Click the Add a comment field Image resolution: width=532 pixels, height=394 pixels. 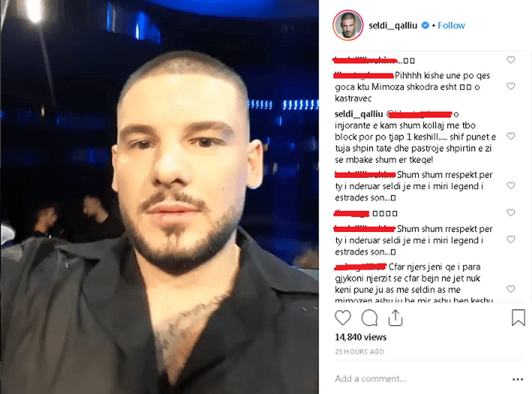click(x=421, y=379)
